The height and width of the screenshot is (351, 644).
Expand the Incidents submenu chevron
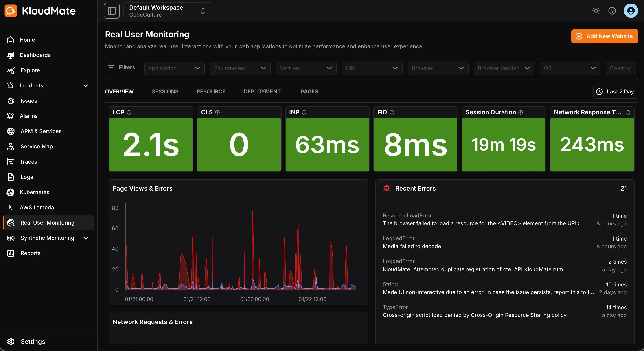click(x=86, y=86)
